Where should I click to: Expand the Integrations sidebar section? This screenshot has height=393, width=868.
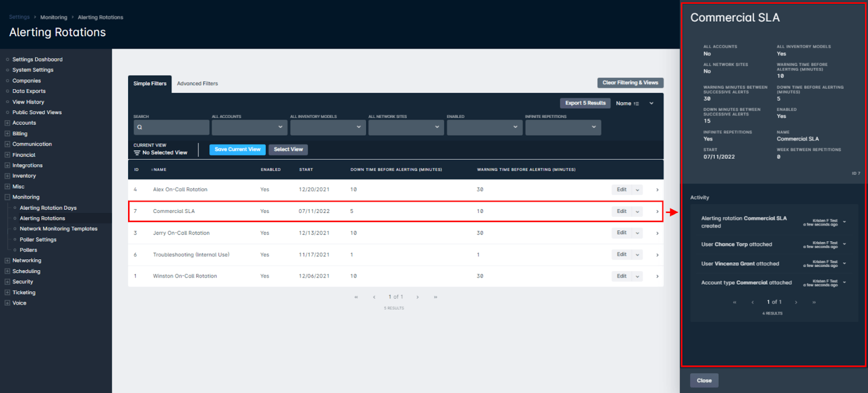7,165
